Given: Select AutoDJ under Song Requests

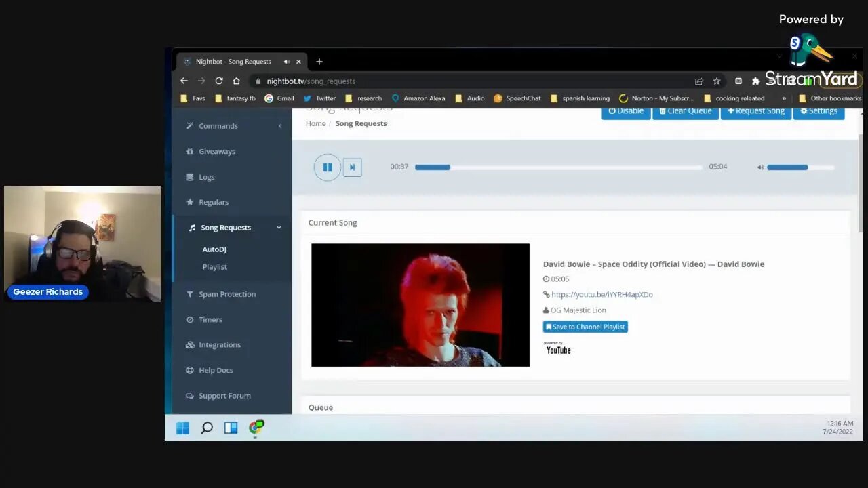Looking at the screenshot, I should tap(214, 249).
